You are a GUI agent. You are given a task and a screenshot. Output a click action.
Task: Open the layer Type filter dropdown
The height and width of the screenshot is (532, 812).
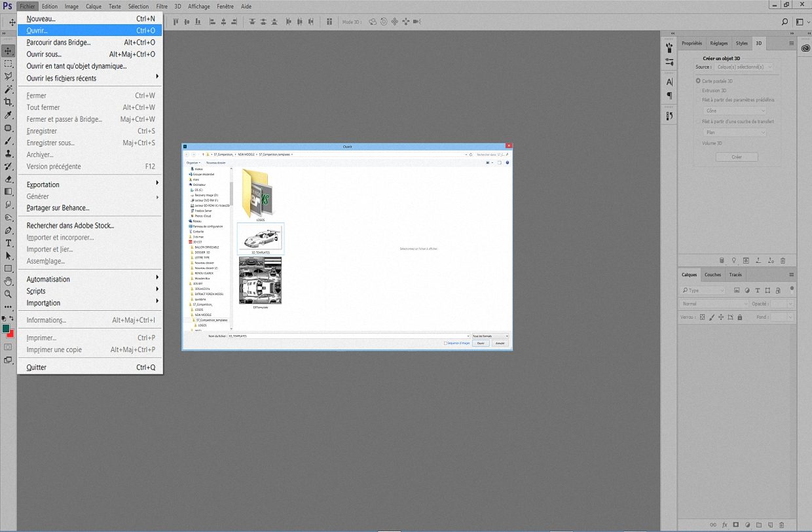point(703,291)
